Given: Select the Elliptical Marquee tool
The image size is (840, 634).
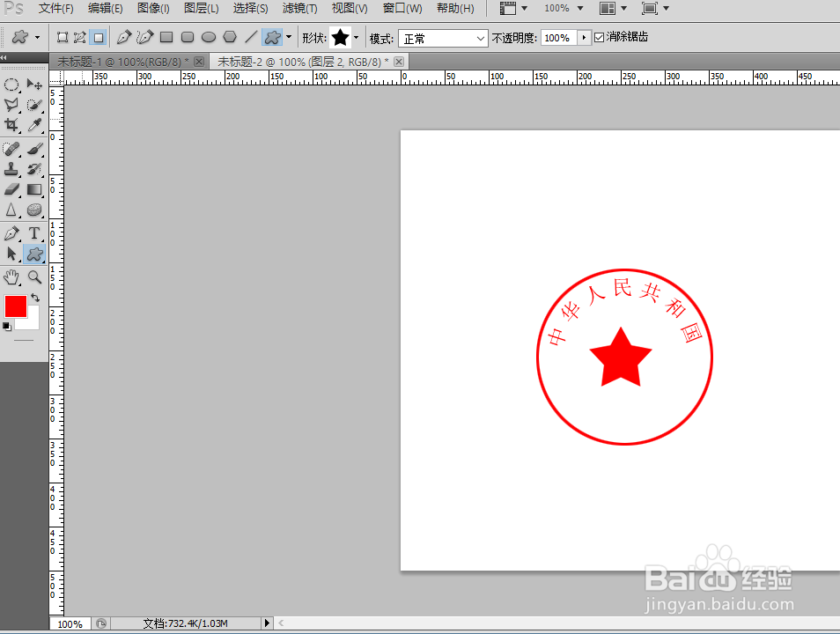Looking at the screenshot, I should pos(11,85).
